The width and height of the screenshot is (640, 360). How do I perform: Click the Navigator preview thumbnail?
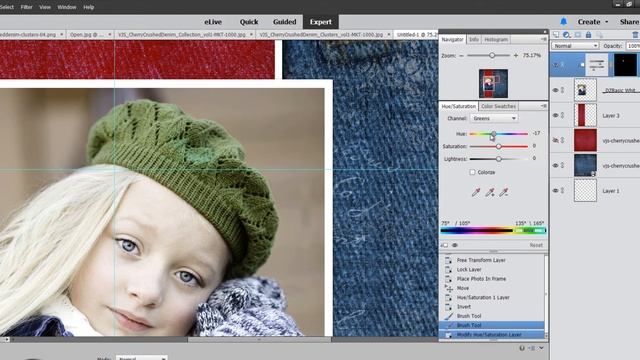[493, 83]
